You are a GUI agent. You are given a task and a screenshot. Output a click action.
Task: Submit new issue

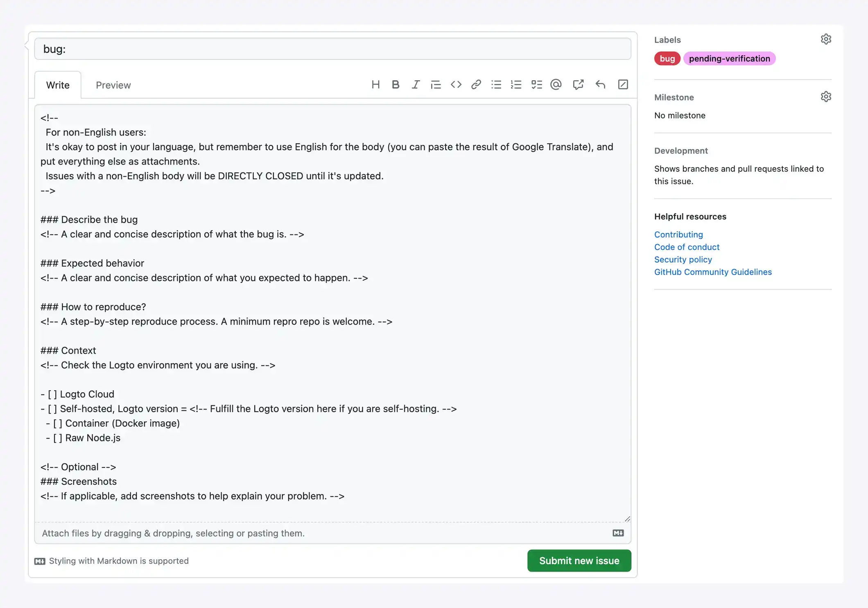(x=579, y=561)
